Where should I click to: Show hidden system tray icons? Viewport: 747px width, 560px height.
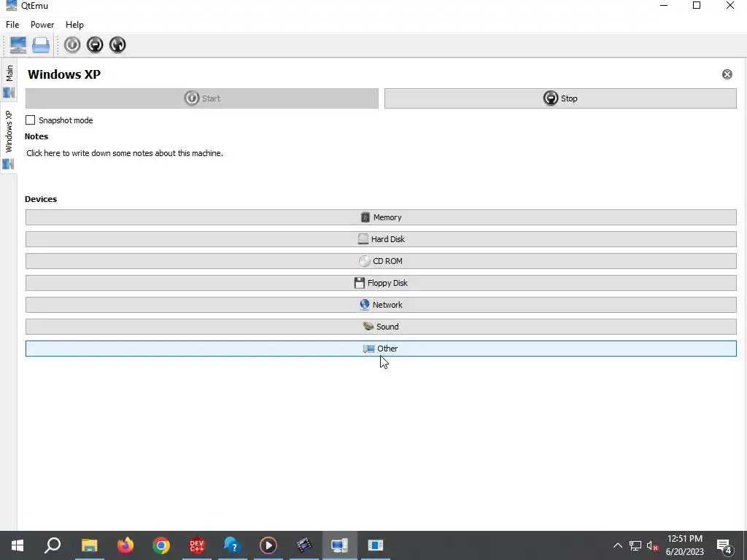tap(617, 545)
